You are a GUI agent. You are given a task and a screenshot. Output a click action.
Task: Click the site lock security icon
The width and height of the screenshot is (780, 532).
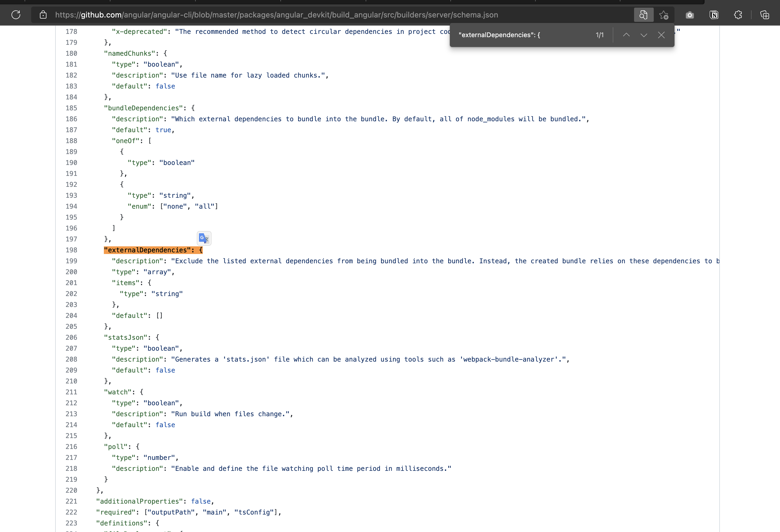(43, 15)
